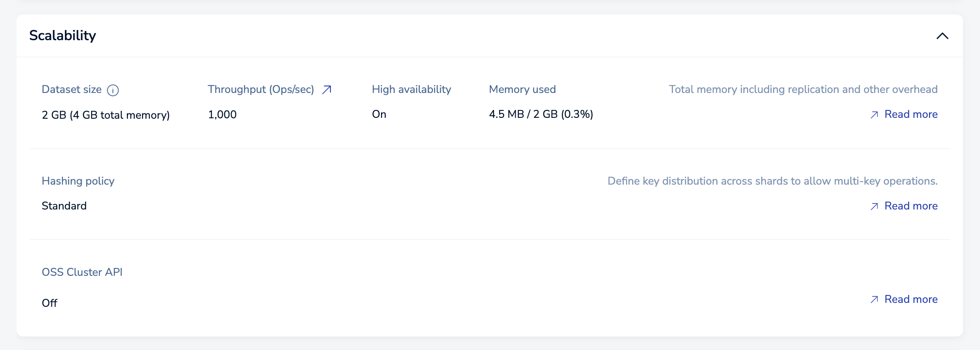Select the Standard hashing policy value
This screenshot has width=980, height=350.
(64, 206)
